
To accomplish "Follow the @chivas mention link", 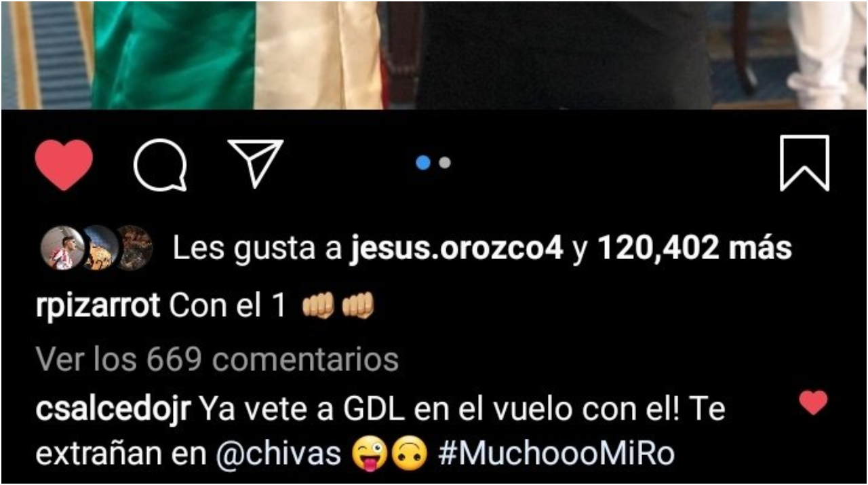I will point(279,455).
